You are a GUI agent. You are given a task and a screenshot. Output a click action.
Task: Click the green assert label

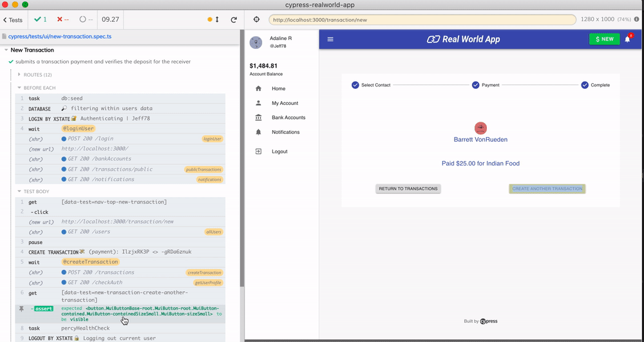(44, 309)
